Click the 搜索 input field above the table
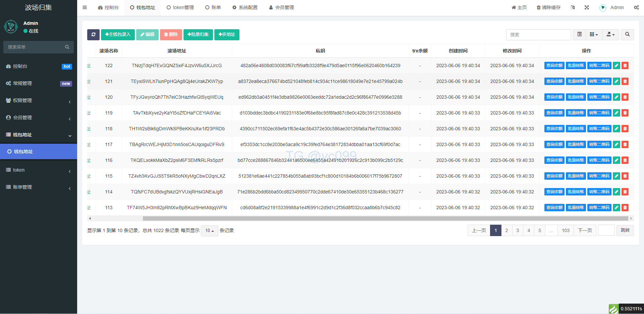The image size is (644, 314). 538,35
